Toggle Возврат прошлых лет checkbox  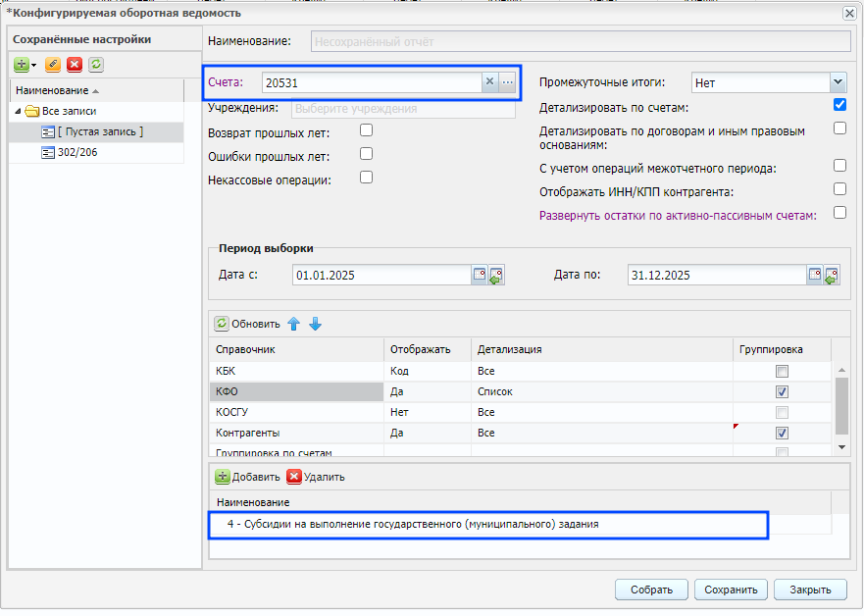tap(366, 130)
